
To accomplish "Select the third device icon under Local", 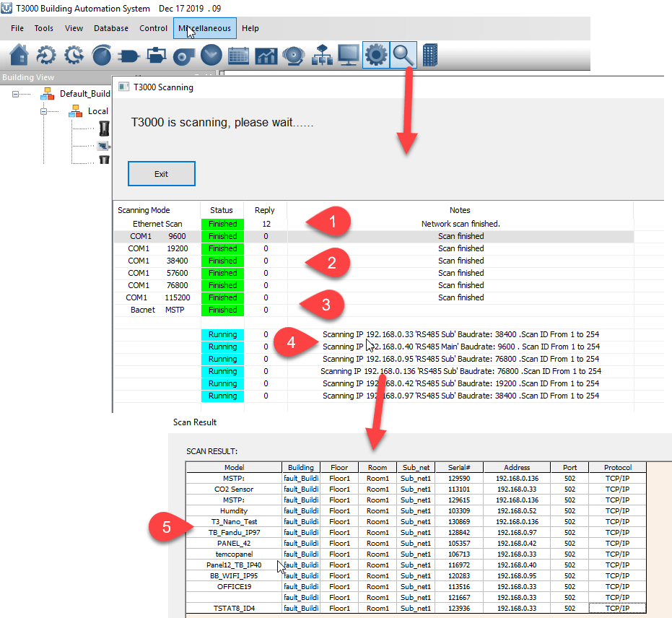I will pos(104,160).
